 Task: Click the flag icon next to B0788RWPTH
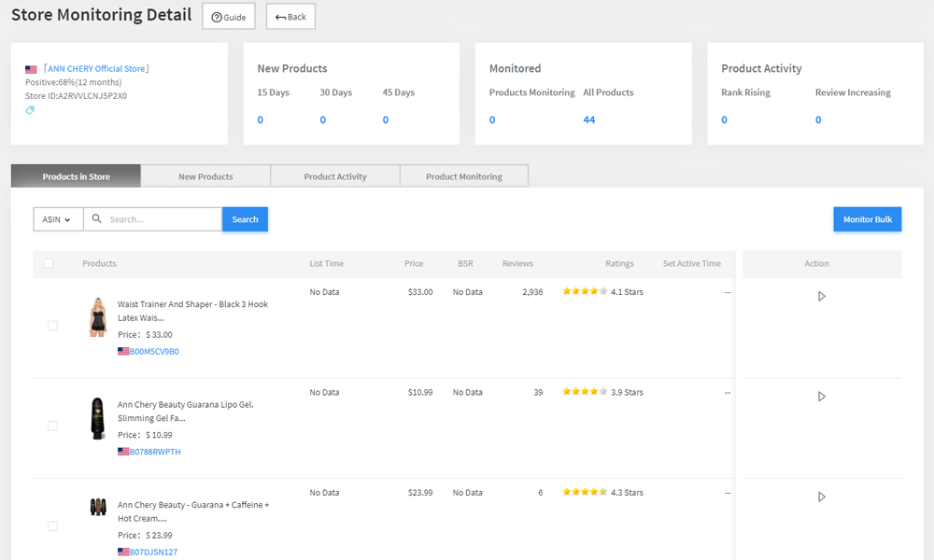123,452
